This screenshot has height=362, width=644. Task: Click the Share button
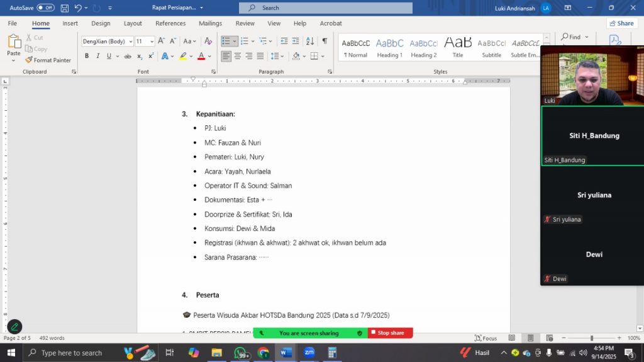[621, 23]
